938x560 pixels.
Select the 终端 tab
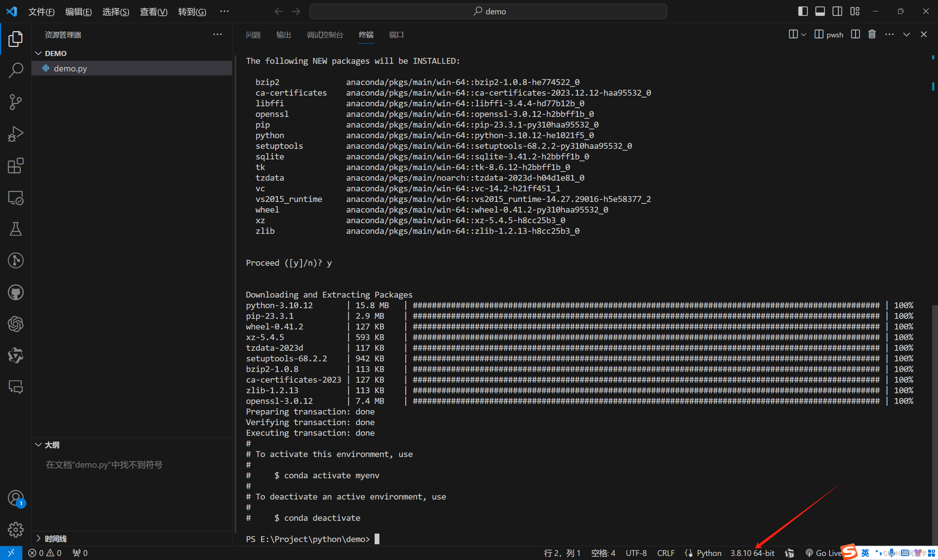[x=366, y=35]
